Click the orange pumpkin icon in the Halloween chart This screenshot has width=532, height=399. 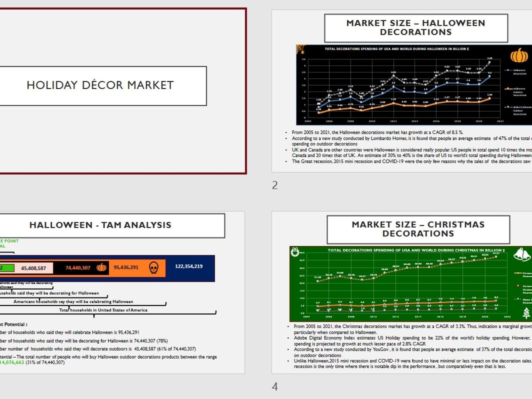519,55
